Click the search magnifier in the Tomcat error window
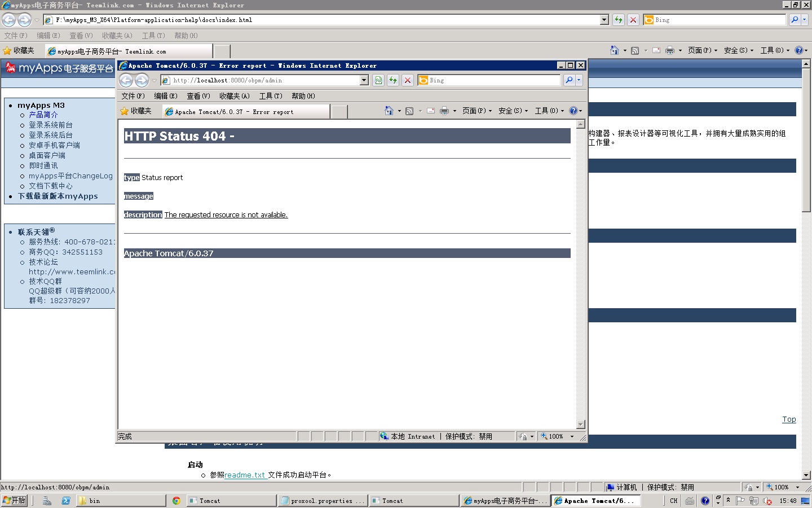812x508 pixels. point(569,80)
